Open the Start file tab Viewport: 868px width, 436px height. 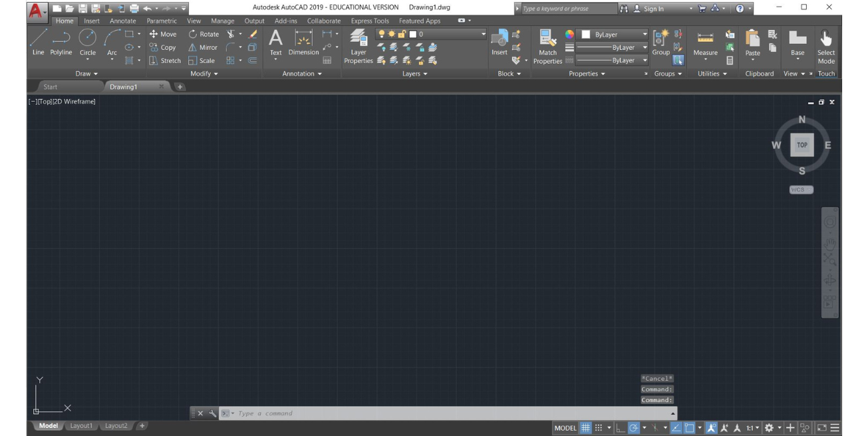point(51,86)
